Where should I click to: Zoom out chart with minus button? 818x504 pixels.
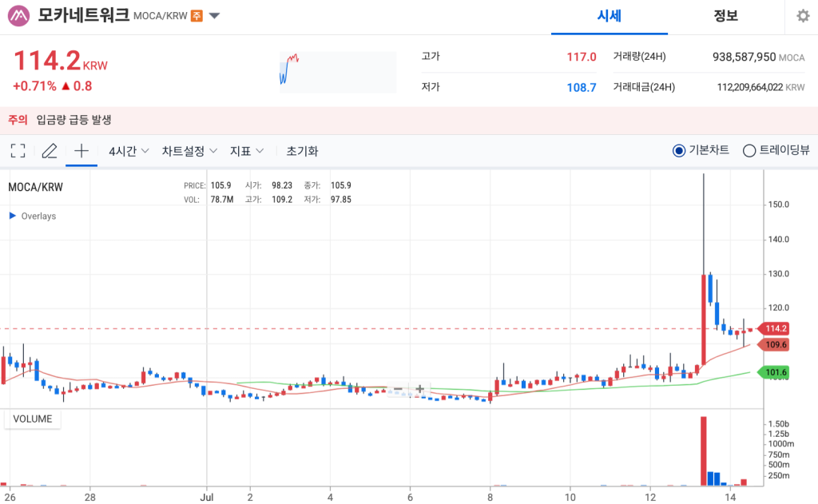(398, 389)
